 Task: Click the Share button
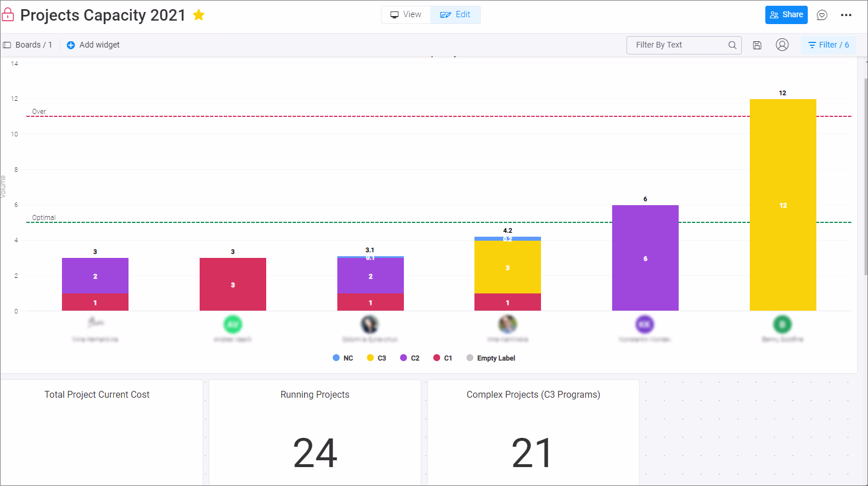[786, 15]
